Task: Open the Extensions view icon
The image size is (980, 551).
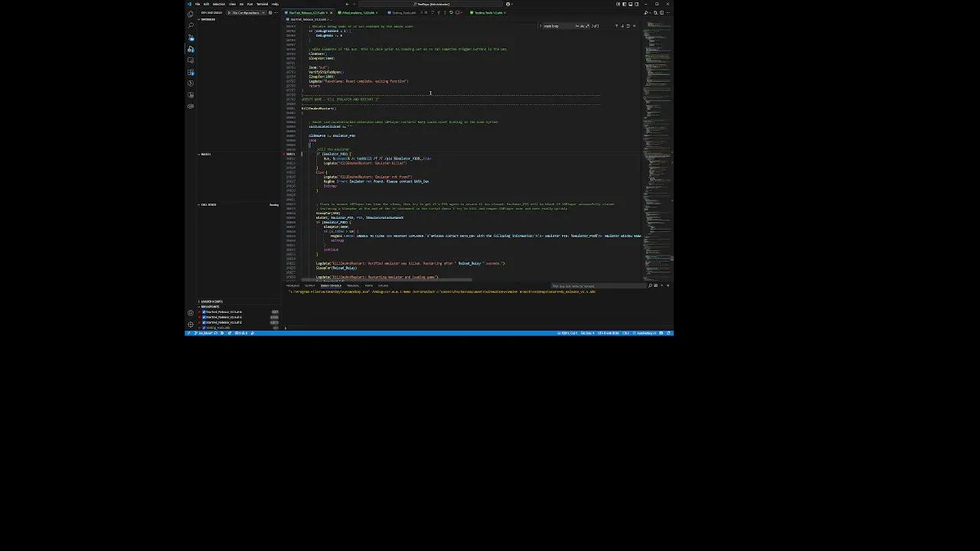Action: pyautogui.click(x=190, y=72)
